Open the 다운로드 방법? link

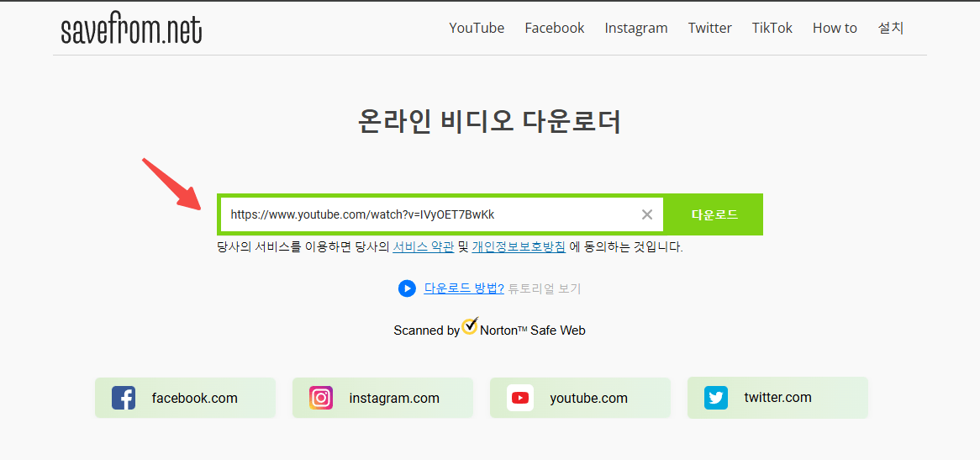click(464, 288)
